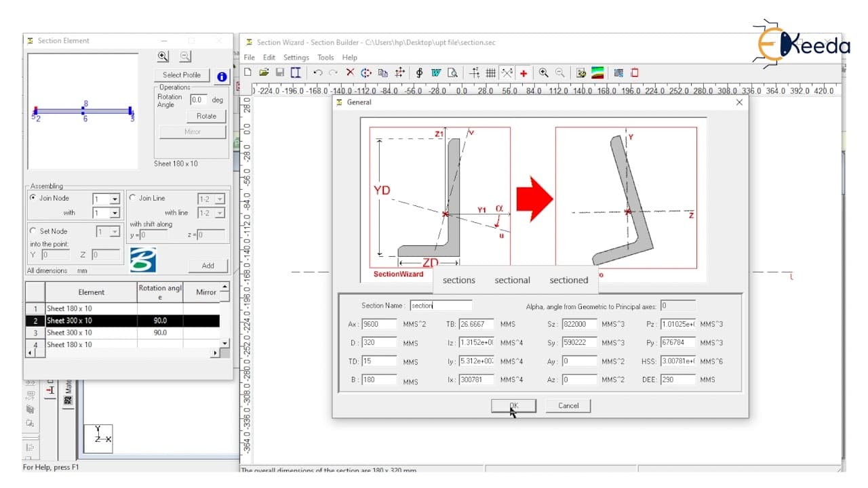Click the Section Name input field
Screen dimensions: 868x488
pyautogui.click(x=441, y=306)
